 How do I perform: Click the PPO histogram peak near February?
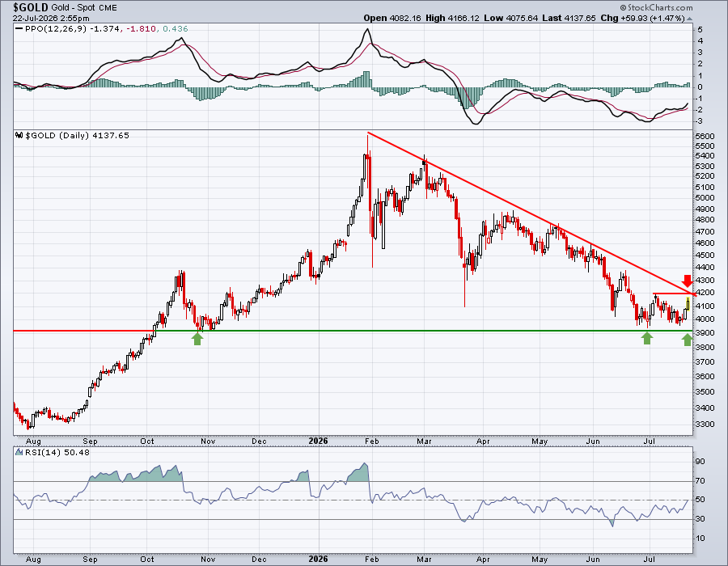(x=366, y=78)
